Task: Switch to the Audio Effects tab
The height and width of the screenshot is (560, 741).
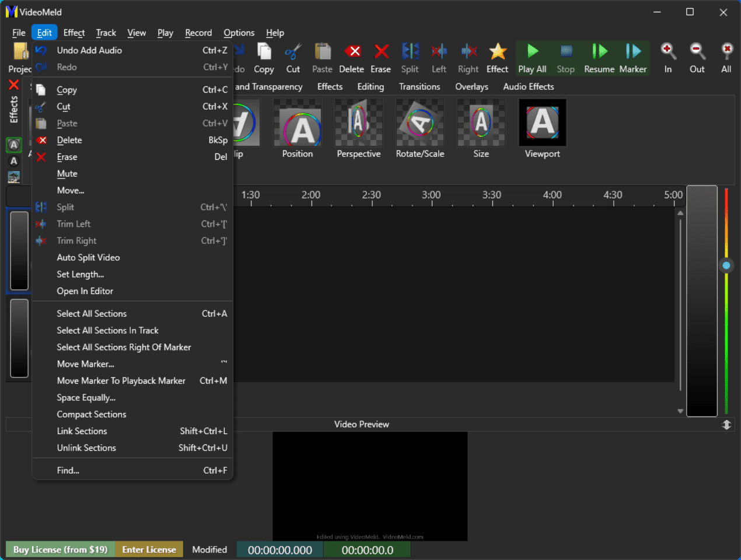Action: [529, 86]
